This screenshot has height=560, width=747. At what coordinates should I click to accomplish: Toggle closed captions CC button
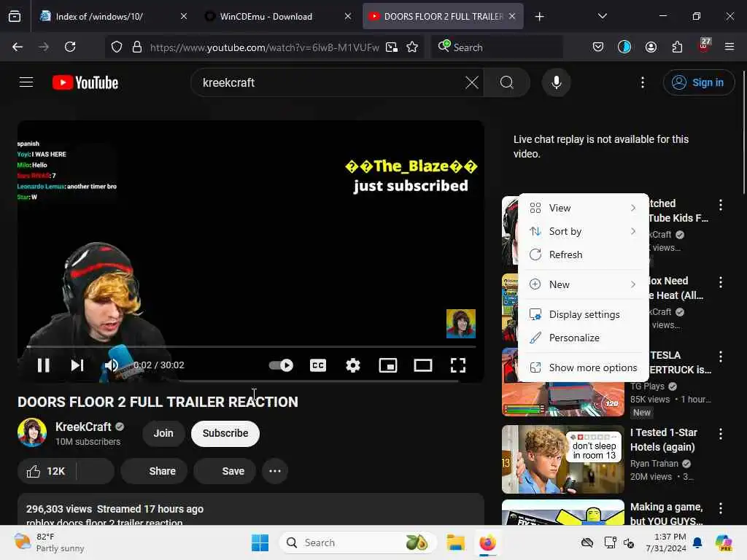point(318,365)
